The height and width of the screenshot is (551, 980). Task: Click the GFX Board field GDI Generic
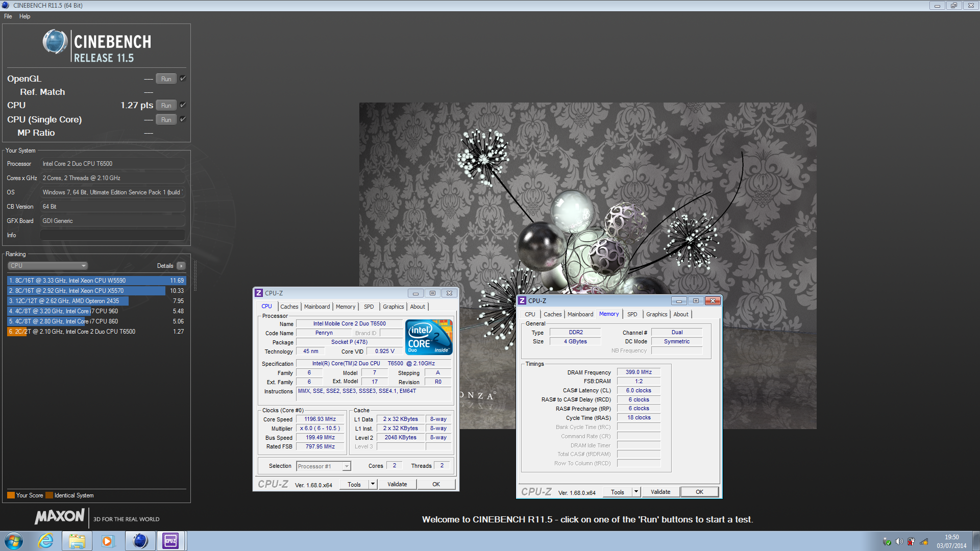(113, 221)
